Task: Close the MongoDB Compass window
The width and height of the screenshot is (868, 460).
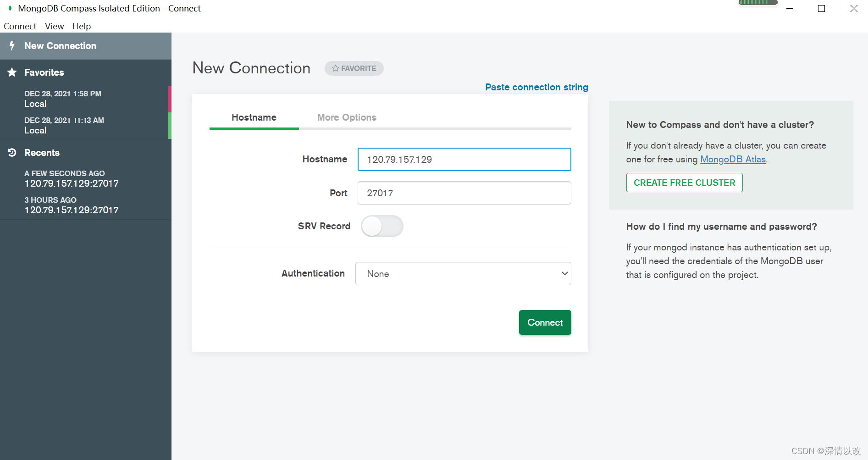Action: point(853,8)
